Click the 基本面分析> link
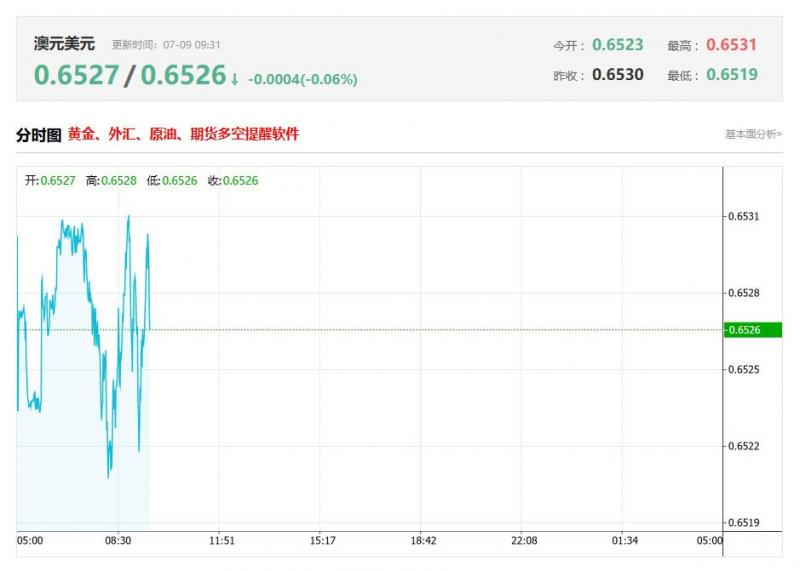 click(x=753, y=134)
